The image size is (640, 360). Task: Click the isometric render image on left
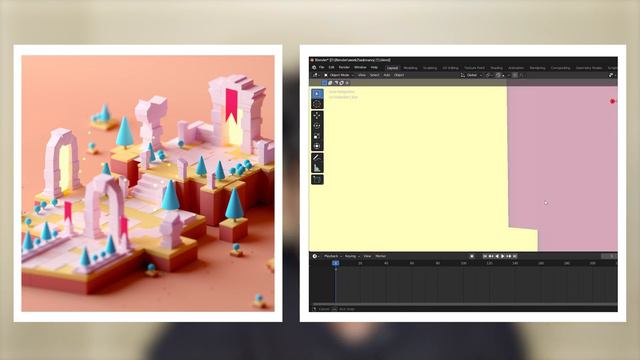coord(148,184)
